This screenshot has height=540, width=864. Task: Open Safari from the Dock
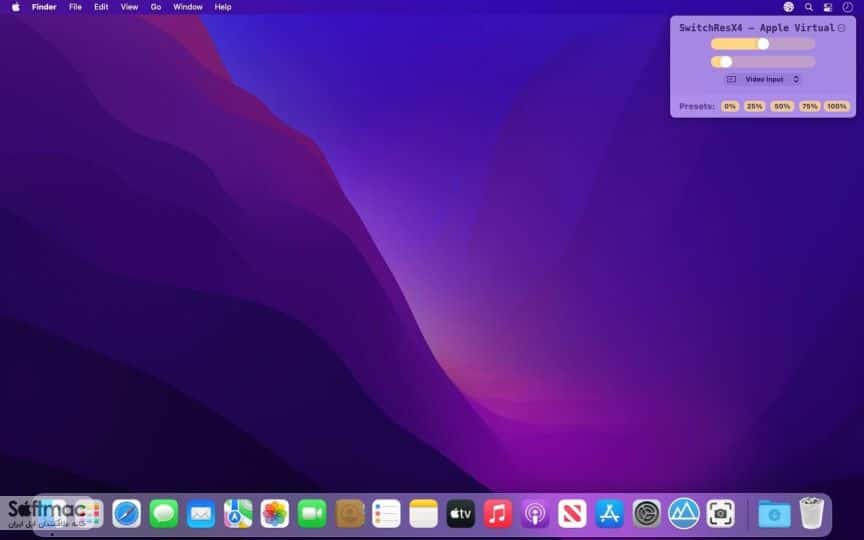click(x=126, y=514)
